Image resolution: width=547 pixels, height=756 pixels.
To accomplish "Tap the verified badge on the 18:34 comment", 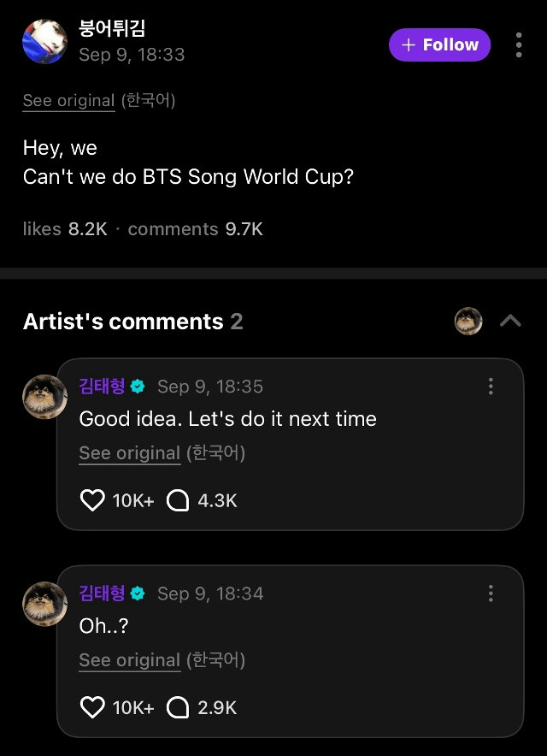I will (x=138, y=594).
